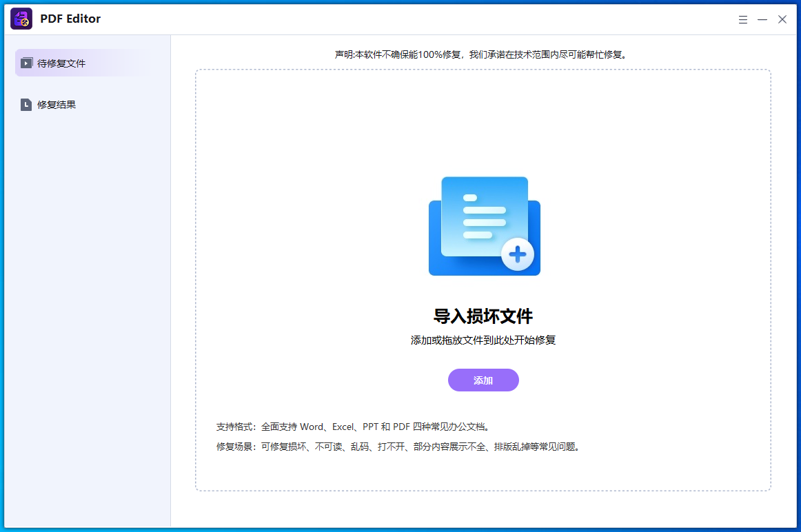Switch to the 修复结果 sidebar tab

(x=84, y=105)
